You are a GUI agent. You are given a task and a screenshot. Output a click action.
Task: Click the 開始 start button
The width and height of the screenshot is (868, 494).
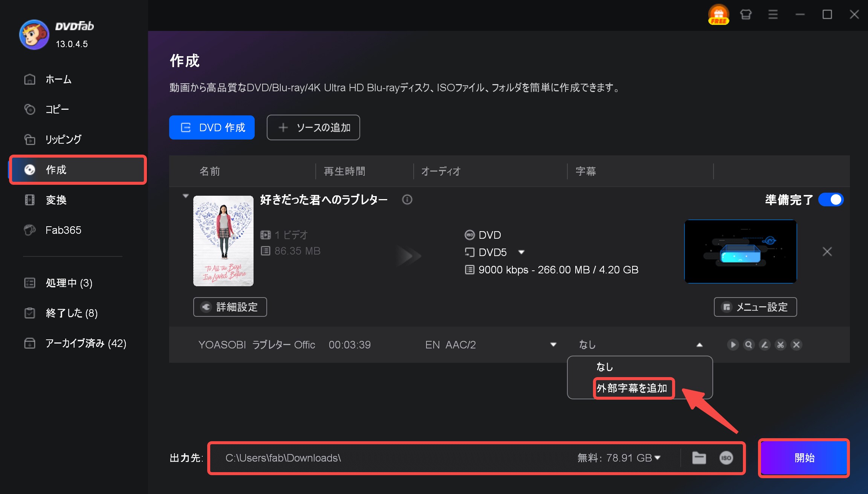click(x=804, y=458)
